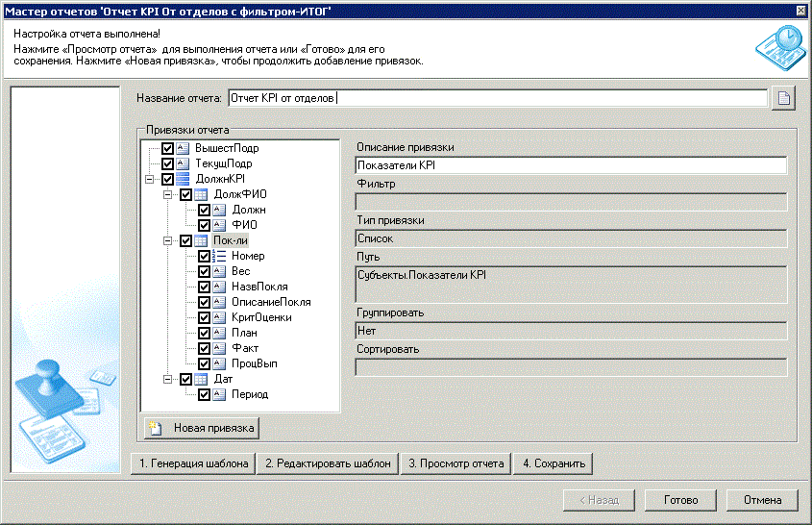Collapse the ДолжКPI tree node

tap(150, 180)
